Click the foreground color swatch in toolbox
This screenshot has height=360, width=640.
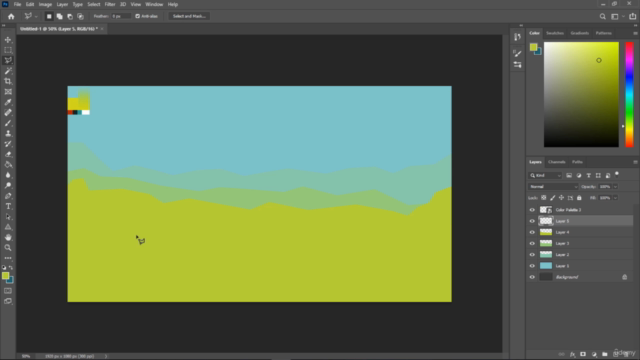(5, 276)
